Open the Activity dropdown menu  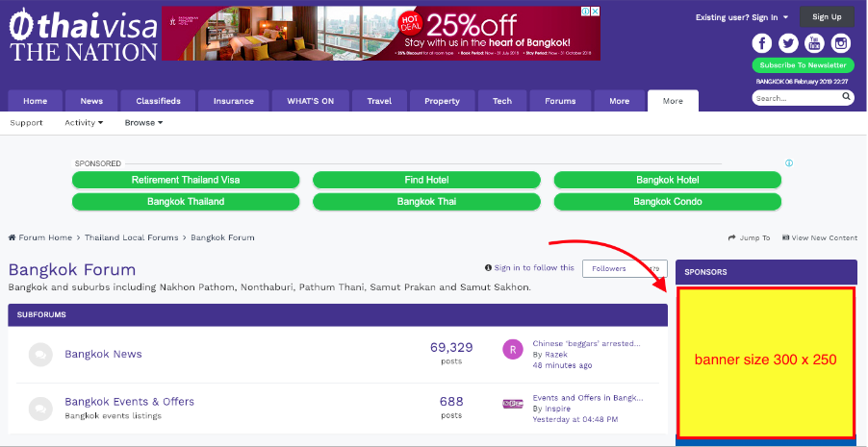pyautogui.click(x=84, y=123)
